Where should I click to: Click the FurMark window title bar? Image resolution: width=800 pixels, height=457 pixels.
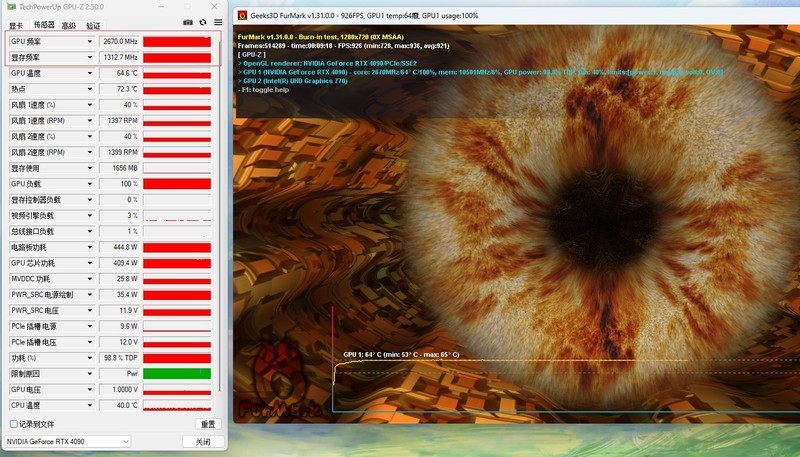[x=516, y=15]
